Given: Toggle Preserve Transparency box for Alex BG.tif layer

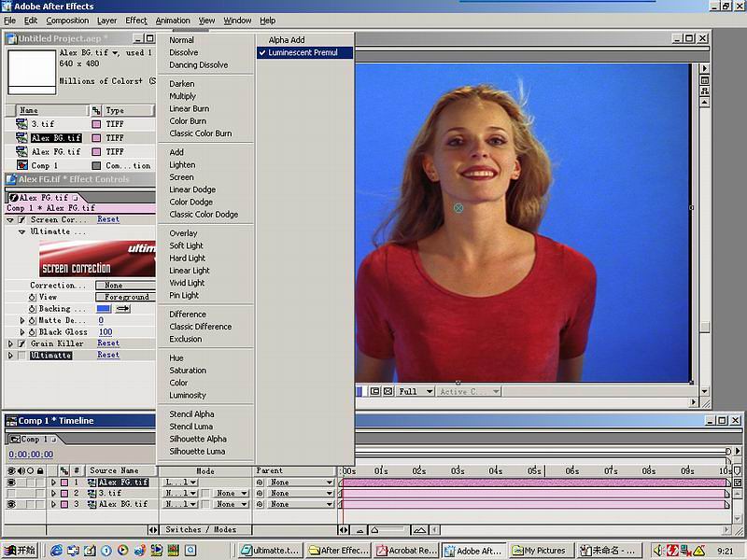Looking at the screenshot, I should click(205, 504).
